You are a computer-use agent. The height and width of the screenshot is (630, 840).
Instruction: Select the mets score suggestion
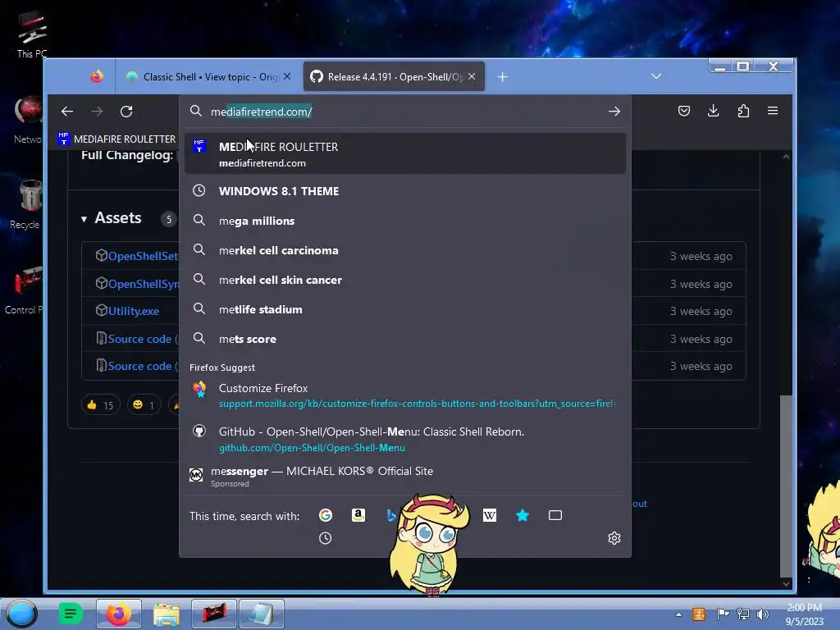coord(405,339)
